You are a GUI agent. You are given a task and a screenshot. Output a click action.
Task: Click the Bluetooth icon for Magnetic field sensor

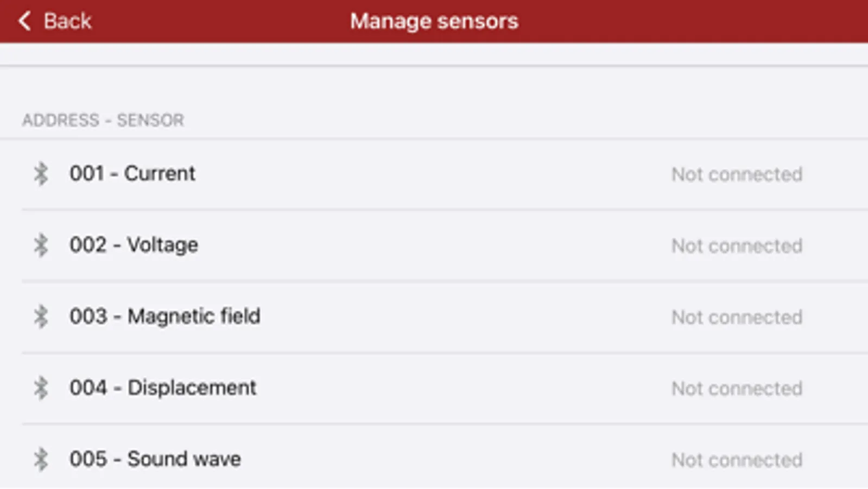[41, 316]
